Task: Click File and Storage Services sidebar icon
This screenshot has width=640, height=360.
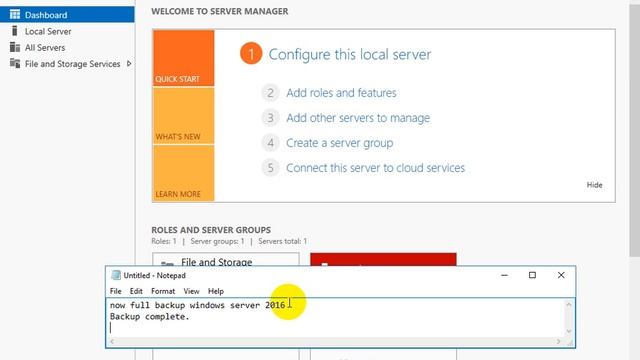Action: [x=15, y=63]
